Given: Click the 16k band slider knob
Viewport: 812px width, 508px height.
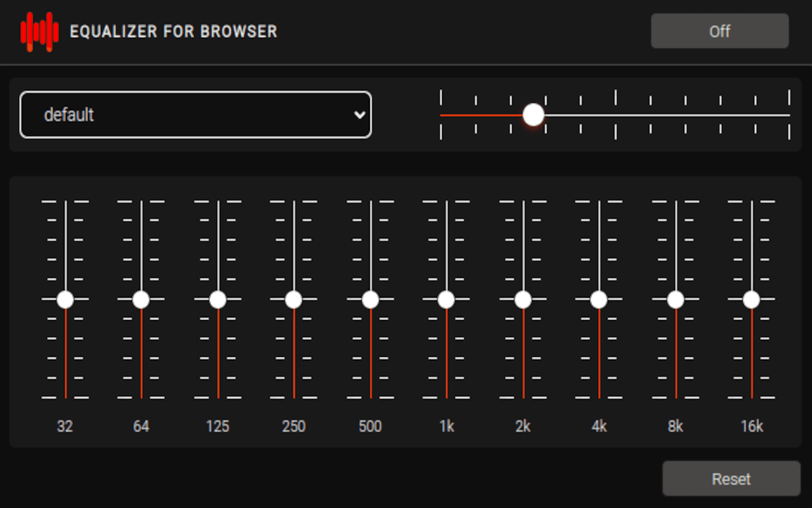Looking at the screenshot, I should [752, 300].
